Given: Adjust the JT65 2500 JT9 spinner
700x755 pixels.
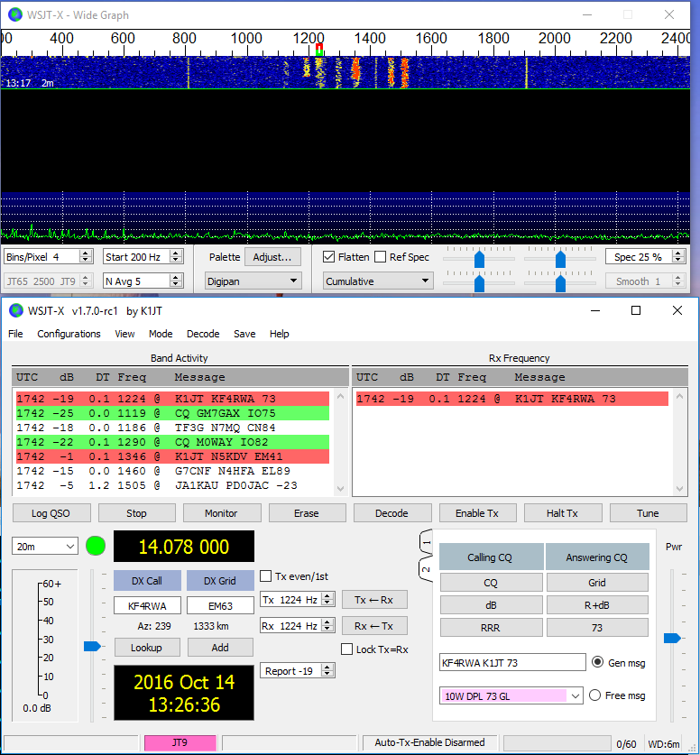Looking at the screenshot, I should click(86, 281).
